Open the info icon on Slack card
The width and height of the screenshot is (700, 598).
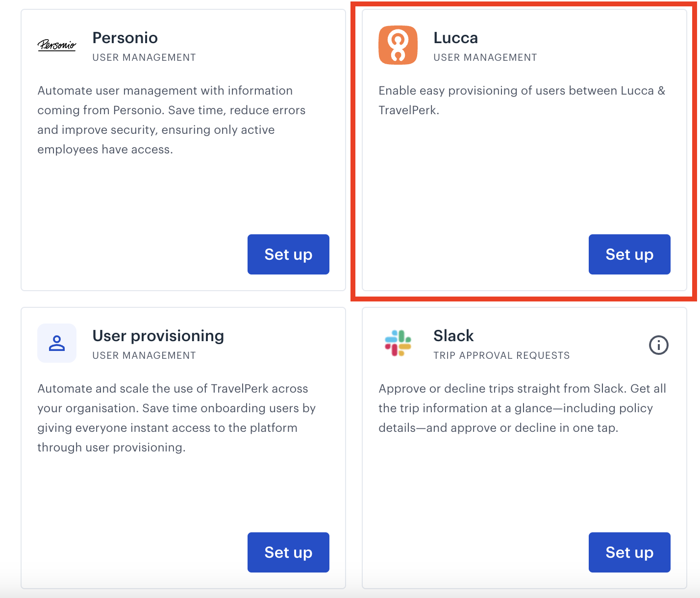coord(659,345)
